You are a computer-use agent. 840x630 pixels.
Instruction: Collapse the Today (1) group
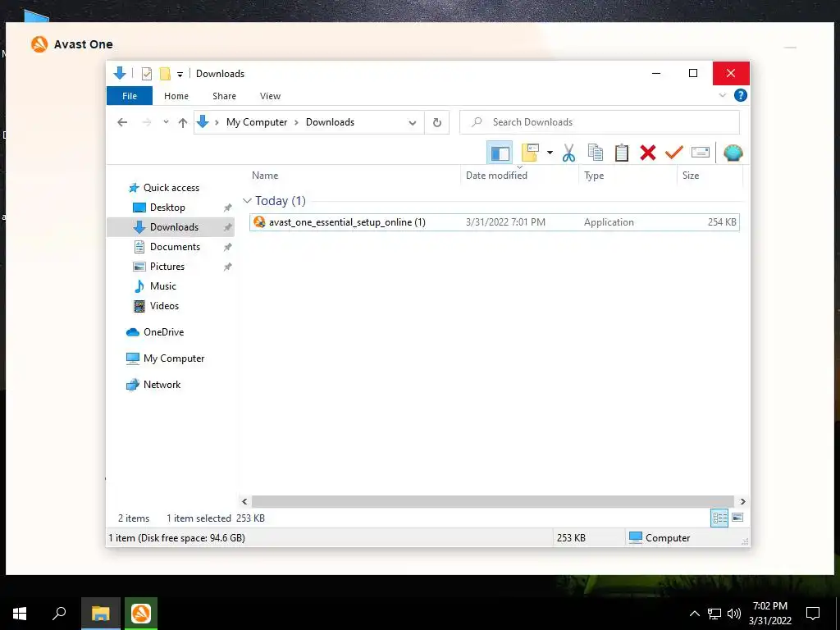[247, 201]
